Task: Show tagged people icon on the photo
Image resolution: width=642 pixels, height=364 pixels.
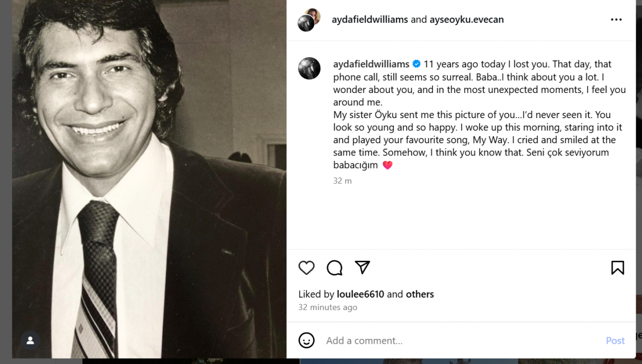Action: click(30, 340)
